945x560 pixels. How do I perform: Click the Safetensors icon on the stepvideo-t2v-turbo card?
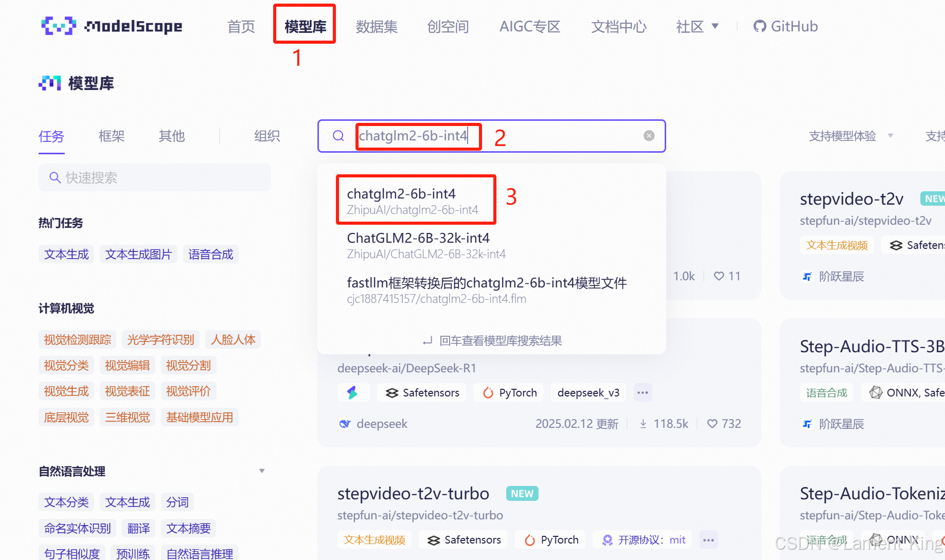point(434,540)
